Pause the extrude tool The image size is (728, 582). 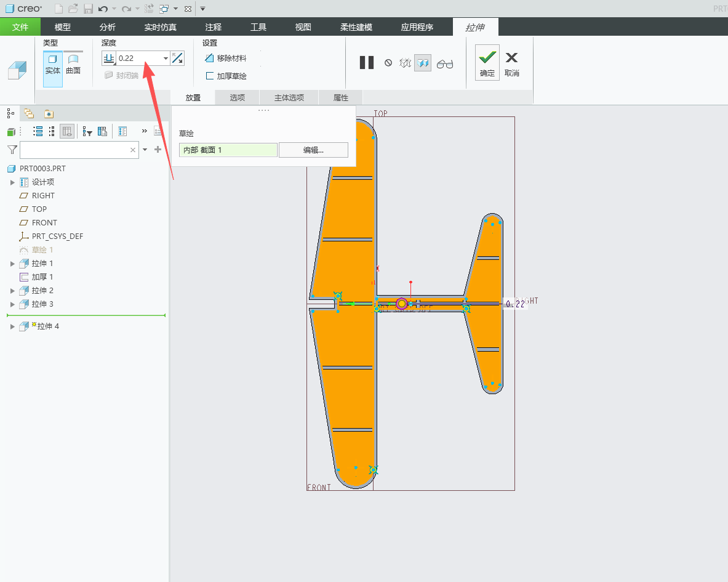367,62
